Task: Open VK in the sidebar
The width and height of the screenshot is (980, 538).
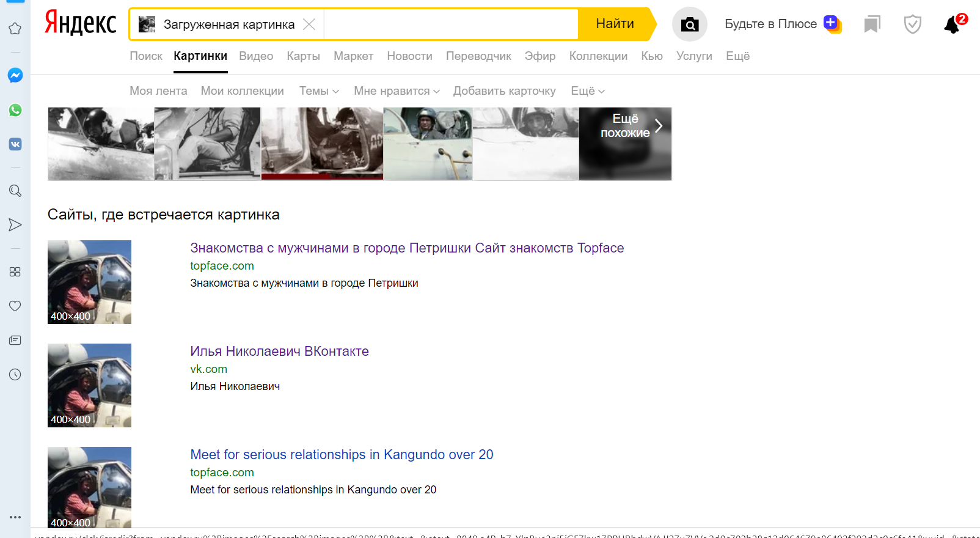Action: (15, 144)
